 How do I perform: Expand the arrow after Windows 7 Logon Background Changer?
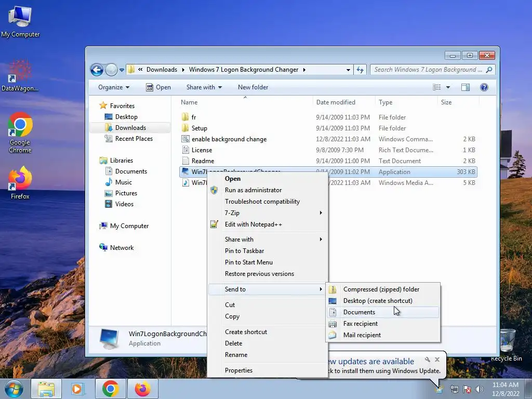[304, 70]
